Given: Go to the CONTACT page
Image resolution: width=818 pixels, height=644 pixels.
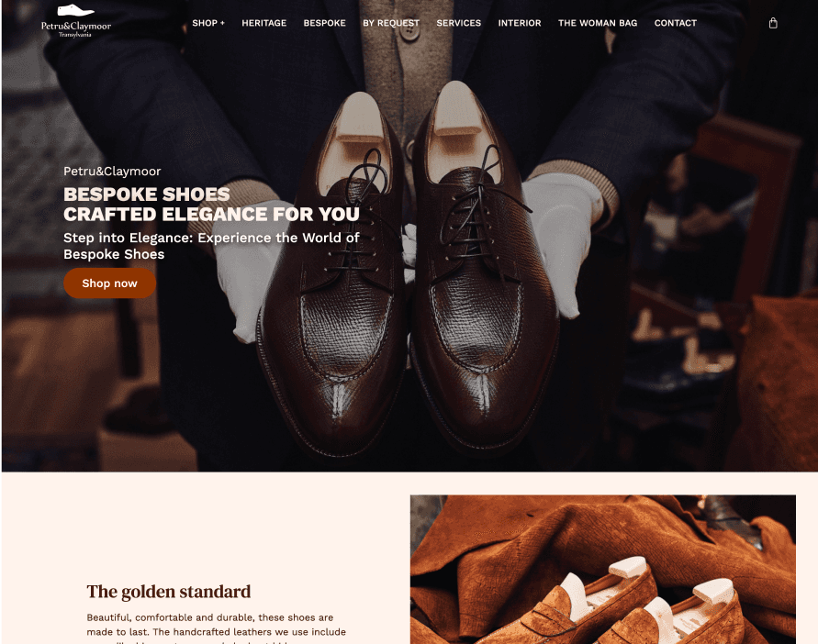Looking at the screenshot, I should point(676,23).
